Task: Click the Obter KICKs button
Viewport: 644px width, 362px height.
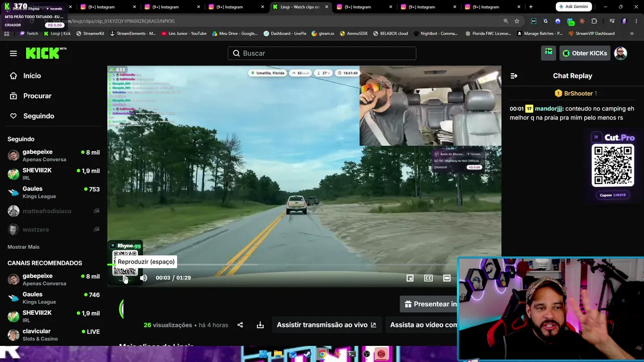Action: [x=585, y=53]
